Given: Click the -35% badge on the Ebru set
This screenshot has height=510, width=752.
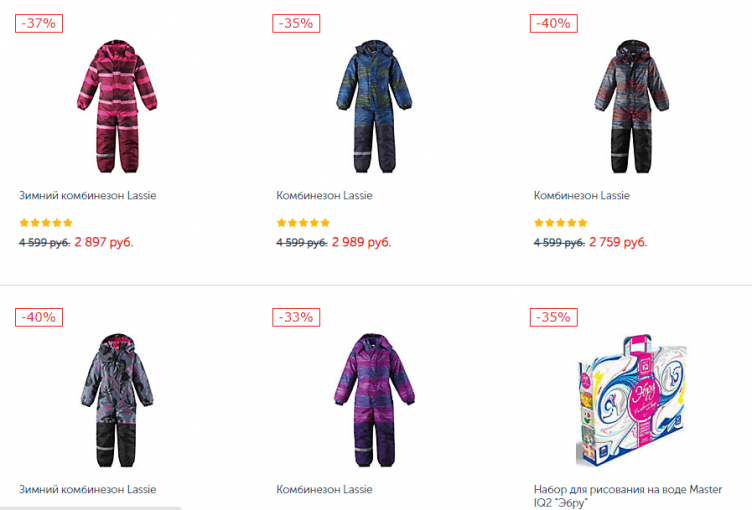Looking at the screenshot, I should tap(553, 318).
